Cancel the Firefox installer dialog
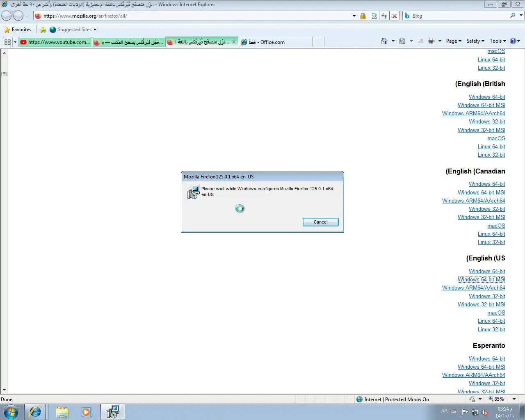 tap(320, 222)
